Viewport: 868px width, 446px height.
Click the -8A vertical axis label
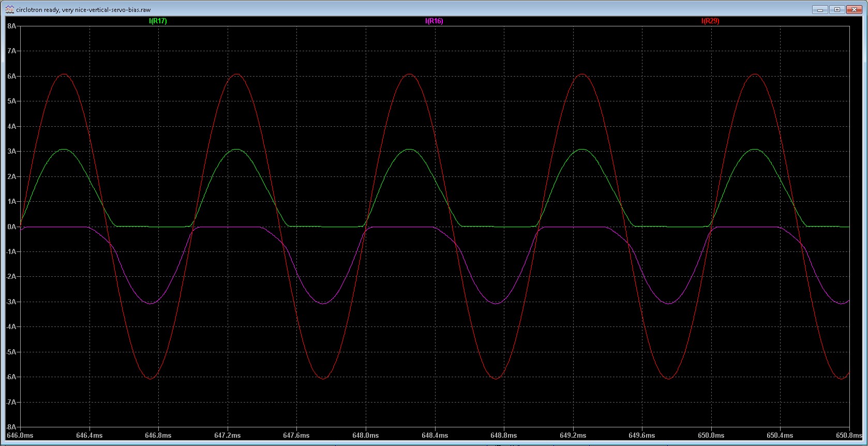coord(11,427)
